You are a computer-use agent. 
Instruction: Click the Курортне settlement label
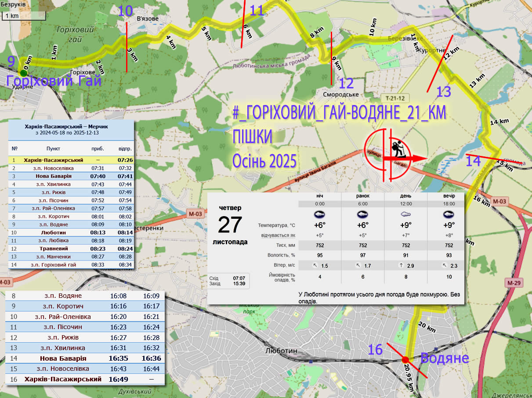(x=431, y=51)
